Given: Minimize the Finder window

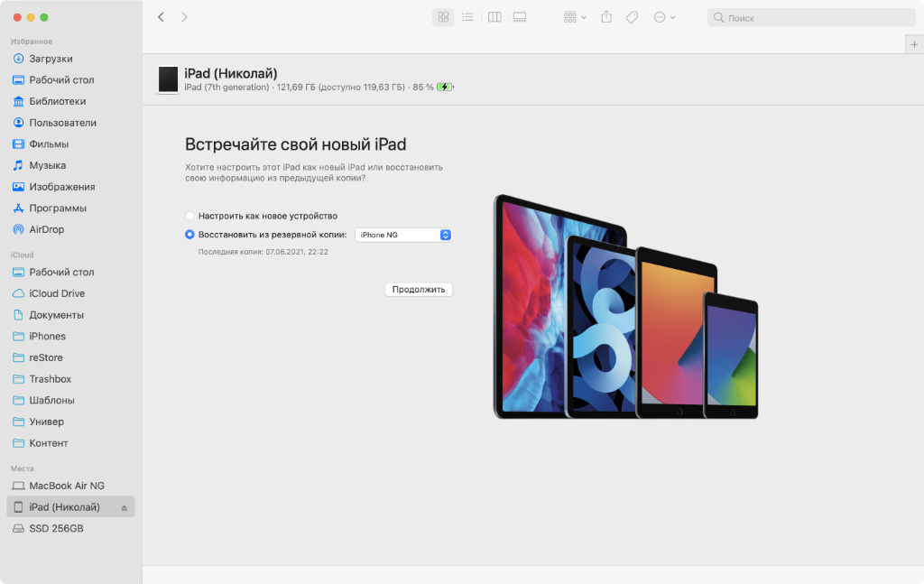Looking at the screenshot, I should coord(31,17).
